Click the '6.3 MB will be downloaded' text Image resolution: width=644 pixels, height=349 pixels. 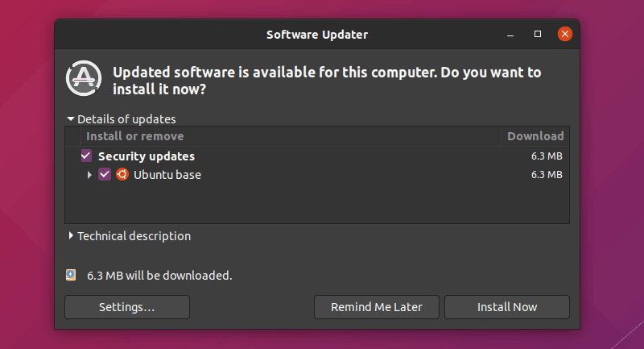pyautogui.click(x=159, y=276)
